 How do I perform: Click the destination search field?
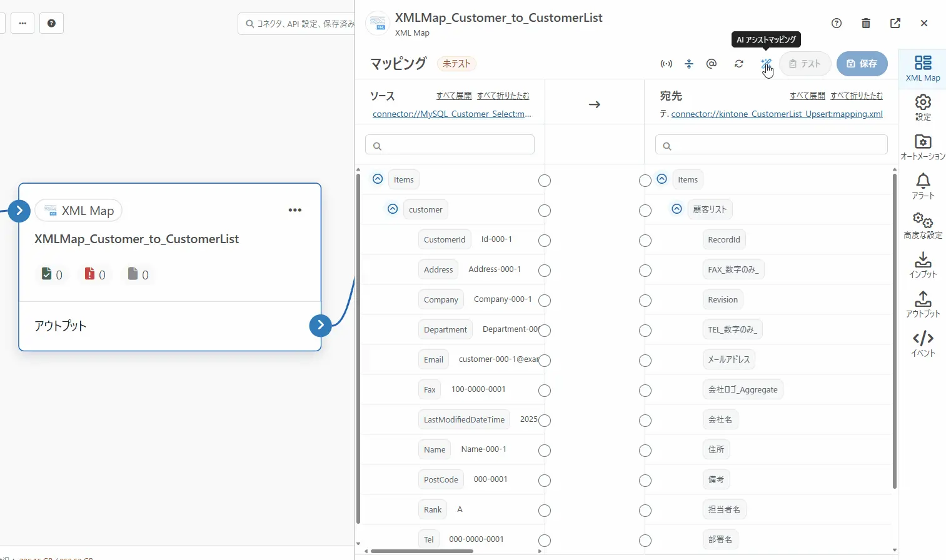[x=772, y=145]
